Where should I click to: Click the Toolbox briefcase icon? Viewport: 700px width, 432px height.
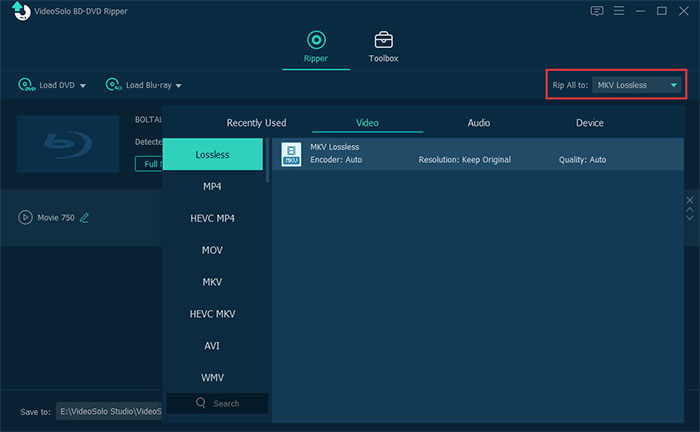(x=383, y=40)
